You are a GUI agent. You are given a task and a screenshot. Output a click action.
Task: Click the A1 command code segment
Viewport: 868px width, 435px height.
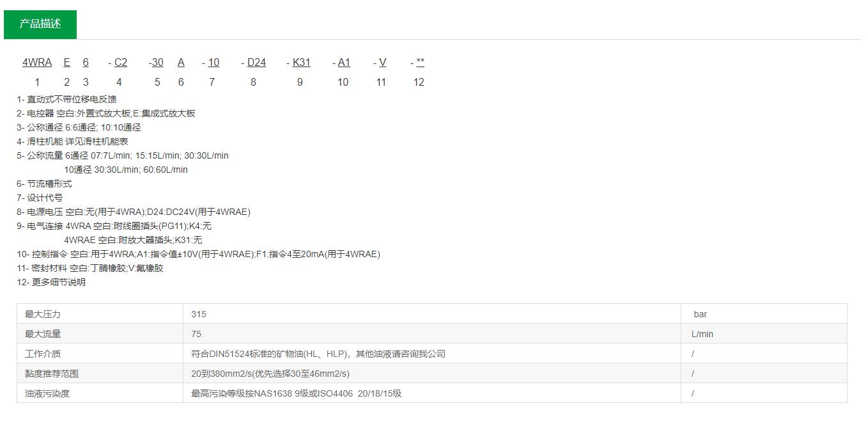(x=344, y=63)
